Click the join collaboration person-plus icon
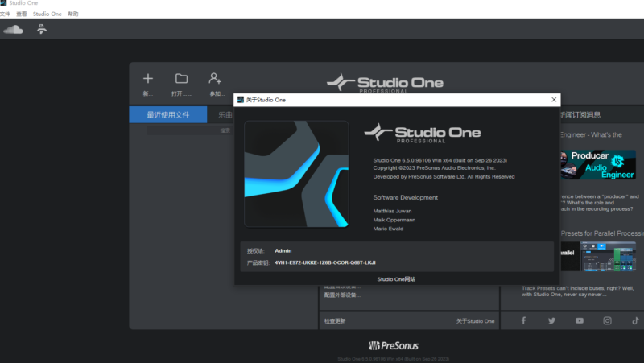This screenshot has width=644, height=363. [x=215, y=78]
